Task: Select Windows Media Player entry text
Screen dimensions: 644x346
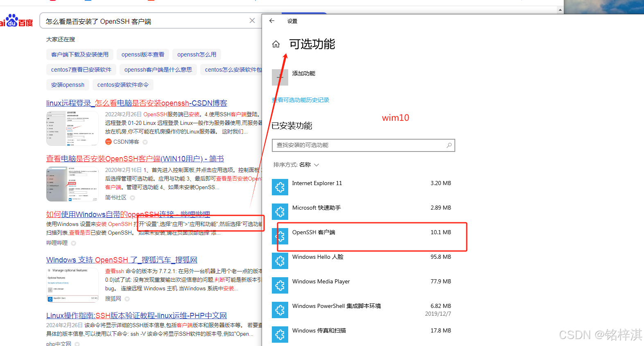Action: click(321, 281)
